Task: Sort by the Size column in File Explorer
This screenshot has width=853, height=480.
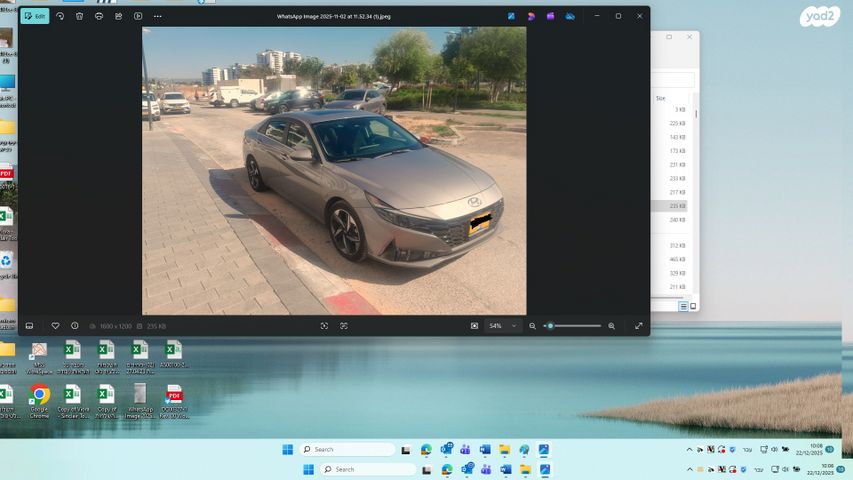Action: pos(660,99)
